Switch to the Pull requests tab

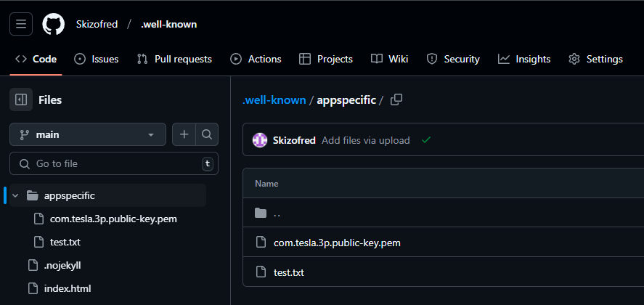[x=174, y=60]
